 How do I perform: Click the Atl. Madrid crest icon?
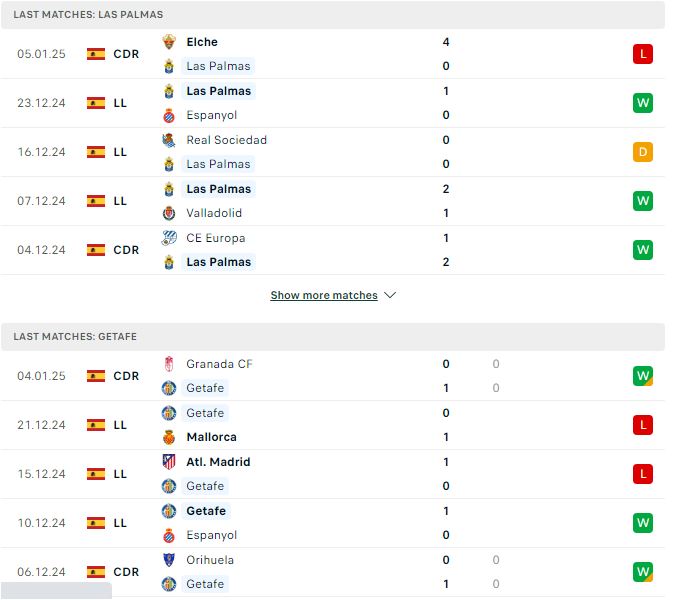click(169, 462)
